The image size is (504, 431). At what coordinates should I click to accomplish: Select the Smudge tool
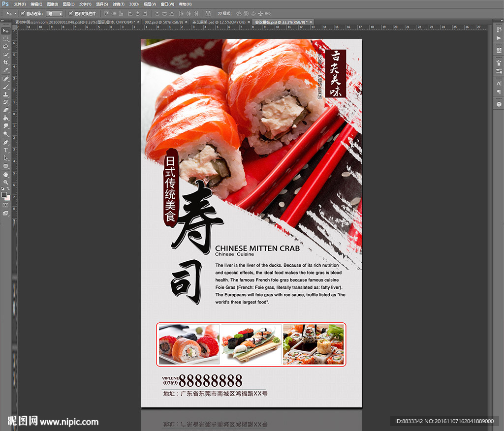(6, 126)
